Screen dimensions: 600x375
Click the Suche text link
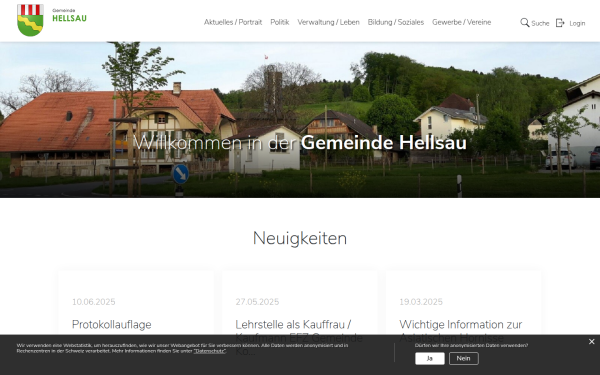[540, 23]
